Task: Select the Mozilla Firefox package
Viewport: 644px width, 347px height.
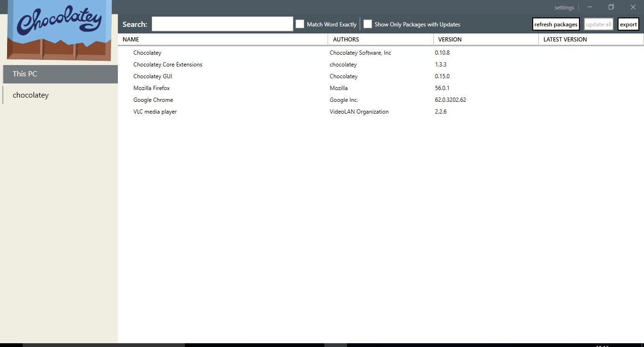Action: 151,88
